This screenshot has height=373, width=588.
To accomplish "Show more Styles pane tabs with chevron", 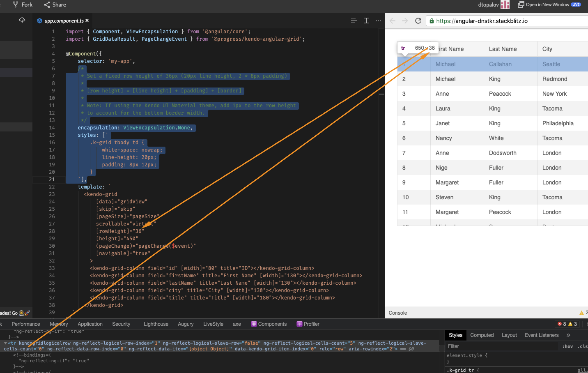I will [568, 335].
